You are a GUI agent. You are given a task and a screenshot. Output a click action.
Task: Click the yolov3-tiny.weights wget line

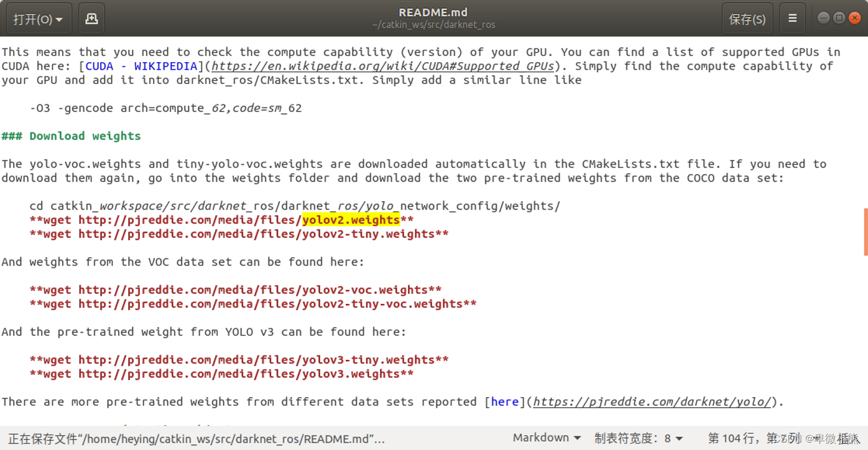point(239,360)
